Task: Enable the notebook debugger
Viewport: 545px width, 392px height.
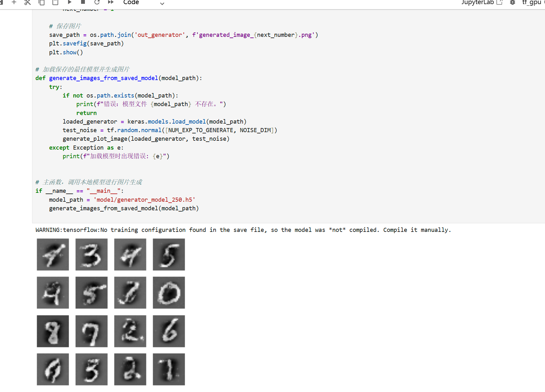Action: point(512,2)
